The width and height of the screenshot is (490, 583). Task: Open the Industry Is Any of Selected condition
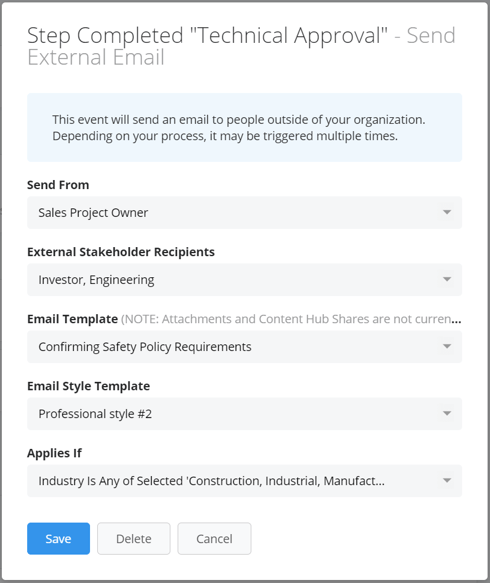(244, 481)
